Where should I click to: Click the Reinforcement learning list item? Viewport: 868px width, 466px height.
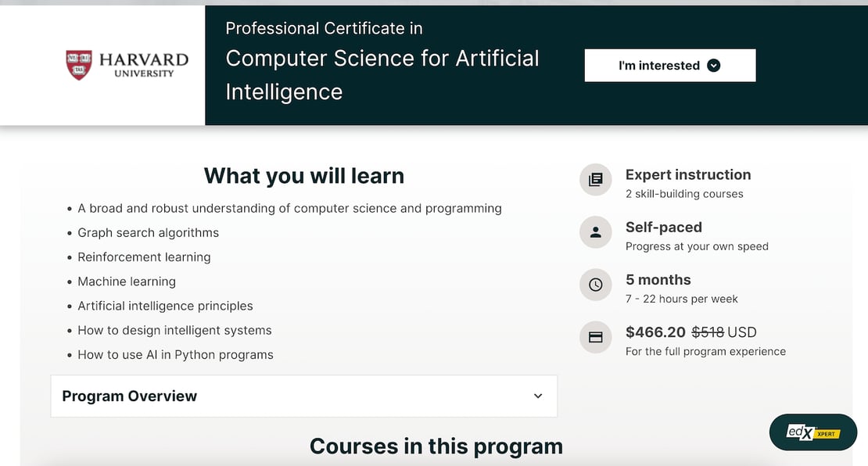point(144,257)
